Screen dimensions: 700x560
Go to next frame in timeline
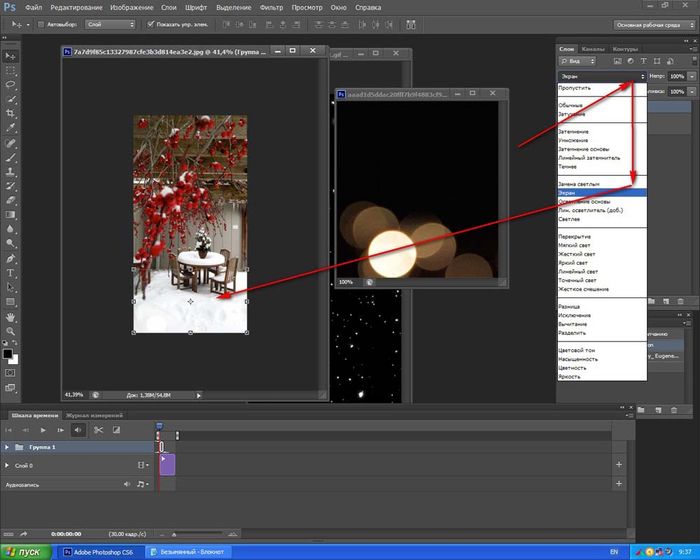point(60,430)
